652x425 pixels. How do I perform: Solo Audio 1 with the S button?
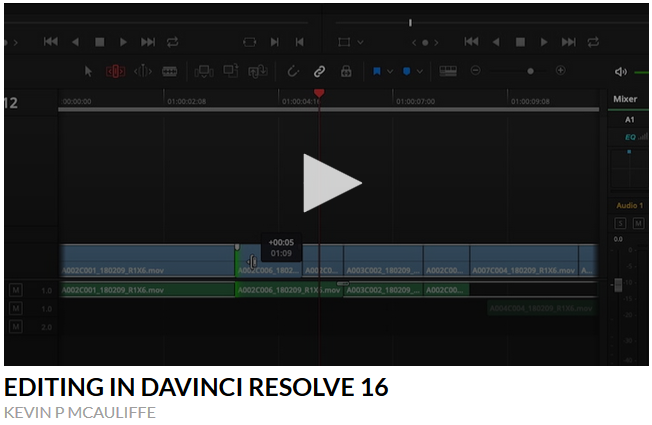pos(620,223)
